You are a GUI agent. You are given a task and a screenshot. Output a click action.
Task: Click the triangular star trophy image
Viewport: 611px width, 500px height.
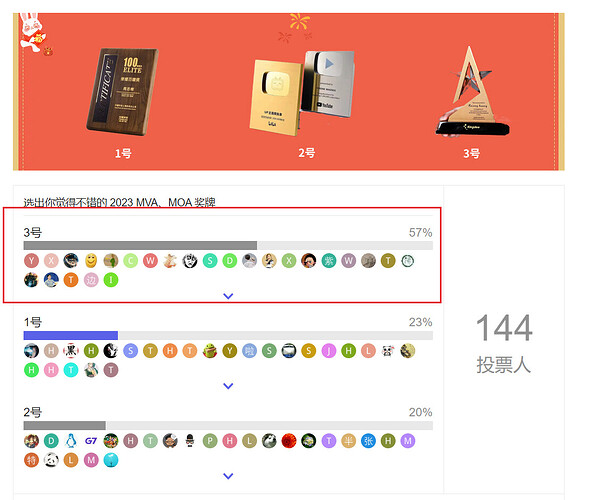coord(472,92)
